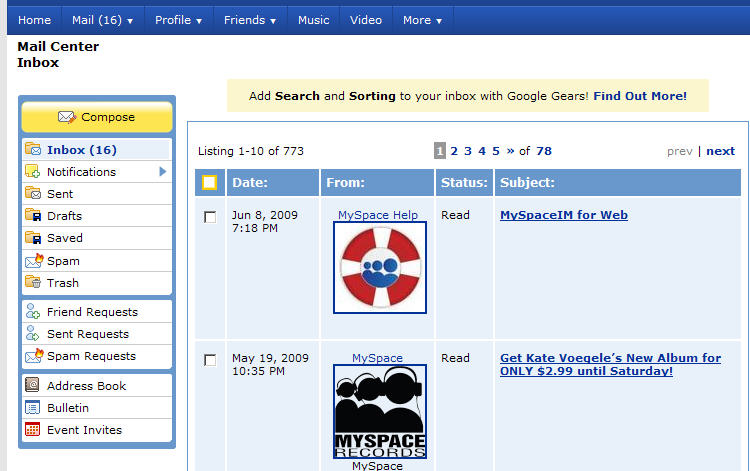The width and height of the screenshot is (750, 471).
Task: Click the Event Invites calendar icon
Action: click(33, 429)
